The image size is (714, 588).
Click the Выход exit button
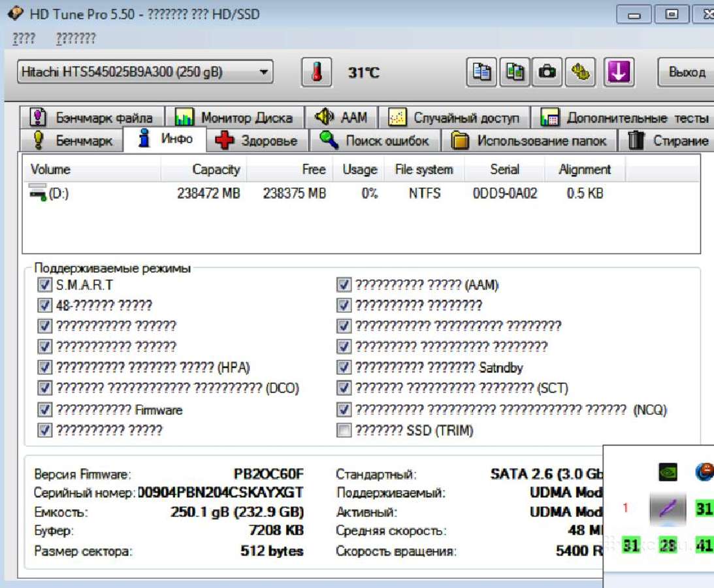point(686,72)
